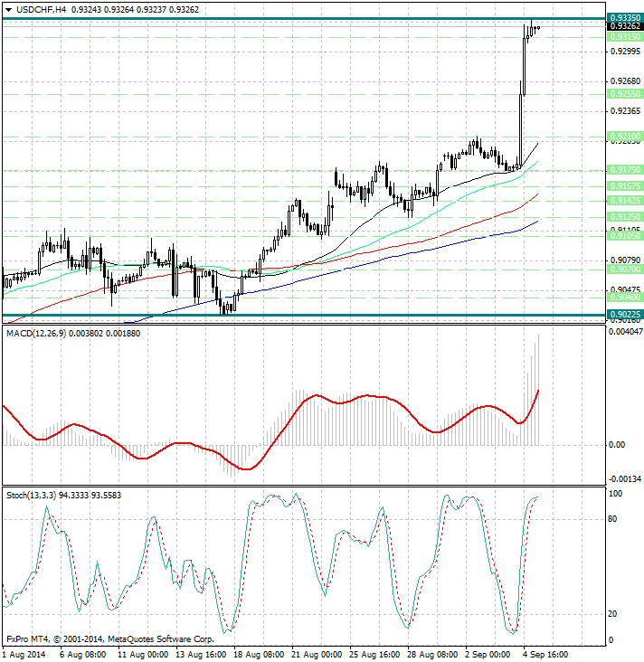
Task: Click the 18 Aug 08:00 time label
Action: point(259,655)
